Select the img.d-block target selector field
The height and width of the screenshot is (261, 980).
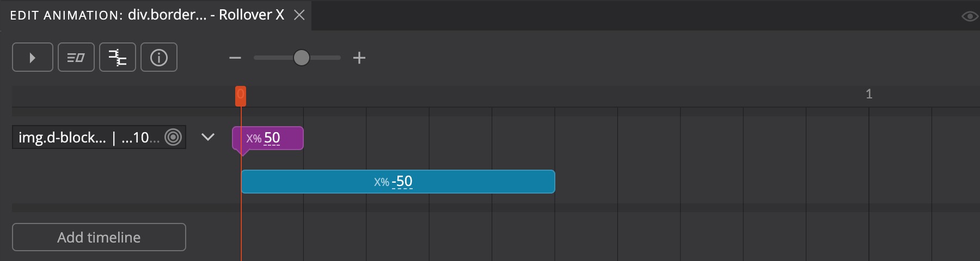[99, 137]
